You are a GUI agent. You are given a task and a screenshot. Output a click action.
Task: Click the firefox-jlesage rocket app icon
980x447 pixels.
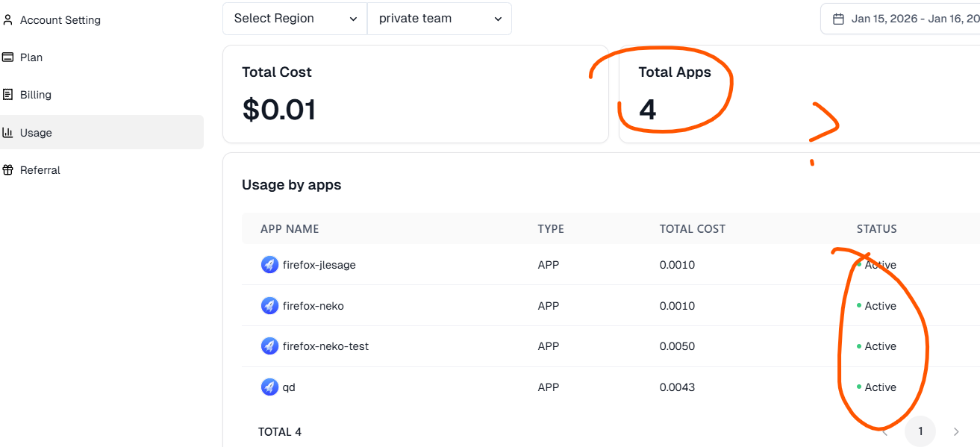coord(269,265)
